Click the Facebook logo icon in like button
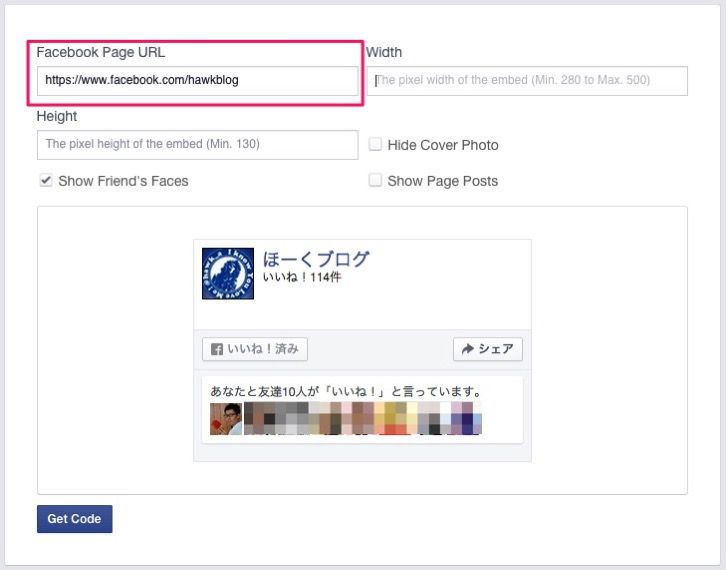 tap(217, 349)
